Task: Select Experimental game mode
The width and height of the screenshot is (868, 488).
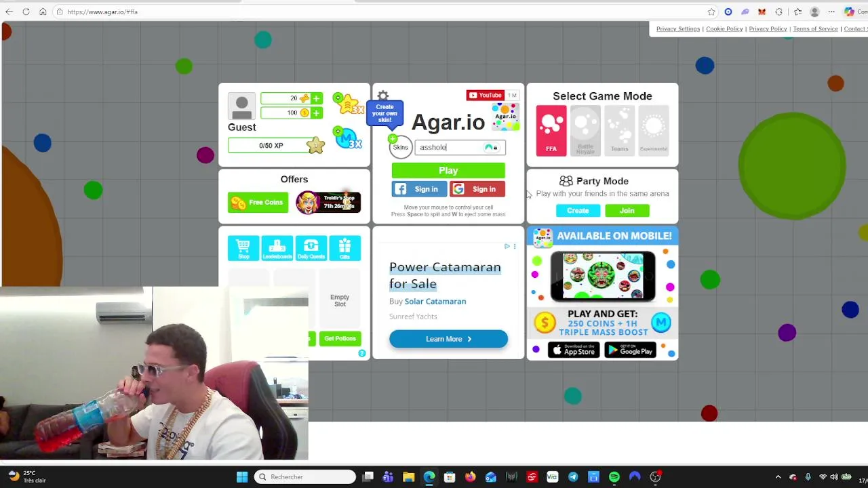Action: [654, 130]
